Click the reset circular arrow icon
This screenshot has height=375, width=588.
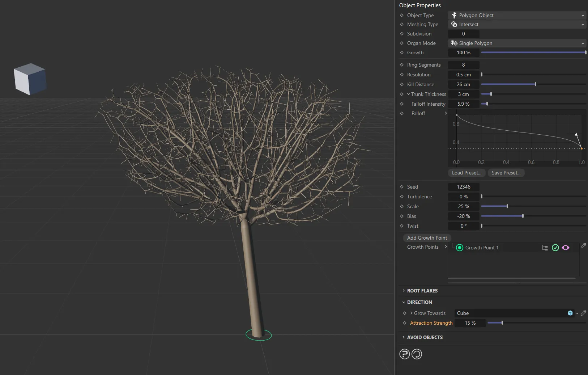click(x=417, y=354)
